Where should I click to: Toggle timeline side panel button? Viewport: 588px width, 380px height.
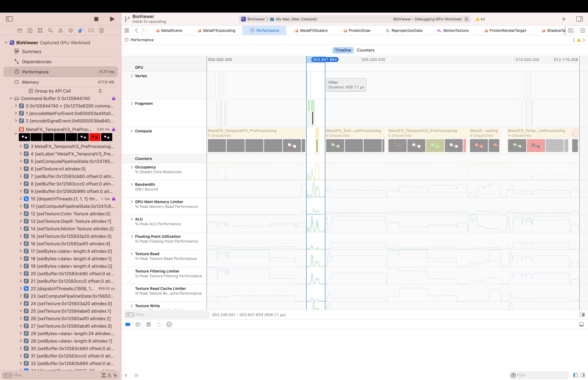coord(582,315)
